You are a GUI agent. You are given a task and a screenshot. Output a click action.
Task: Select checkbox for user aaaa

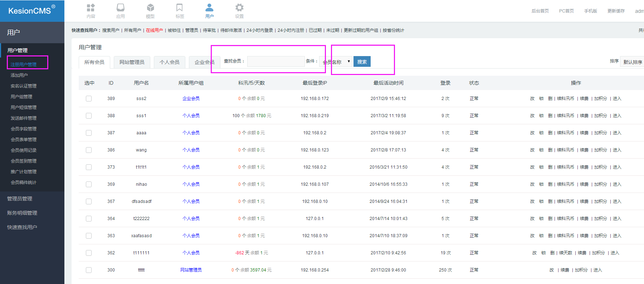click(89, 133)
